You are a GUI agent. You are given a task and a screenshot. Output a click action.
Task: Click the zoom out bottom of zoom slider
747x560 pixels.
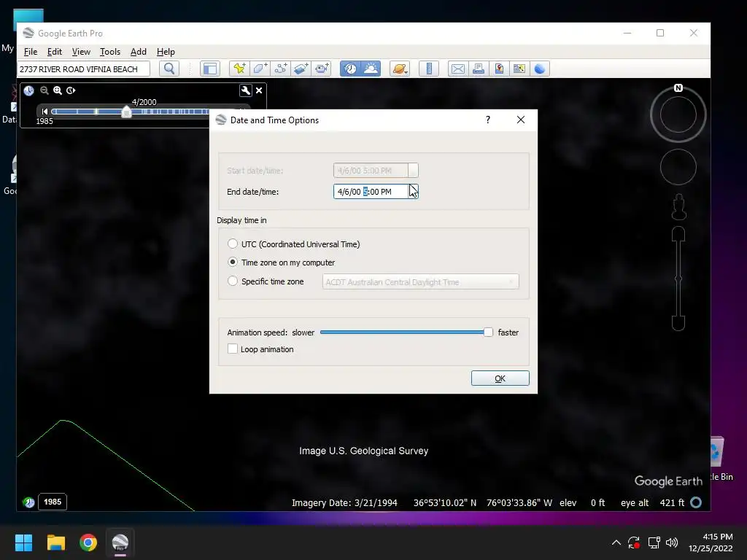[x=678, y=323]
